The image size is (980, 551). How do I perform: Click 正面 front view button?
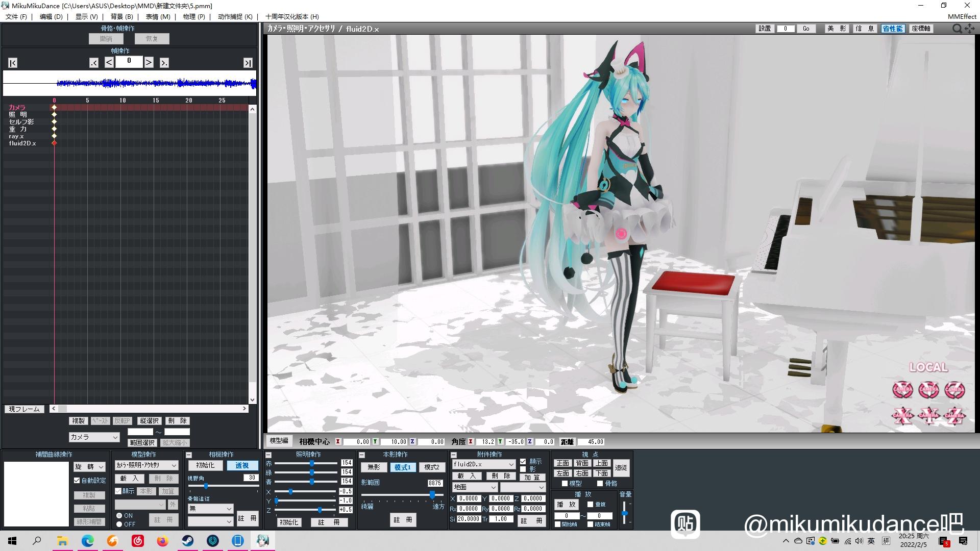coord(562,463)
